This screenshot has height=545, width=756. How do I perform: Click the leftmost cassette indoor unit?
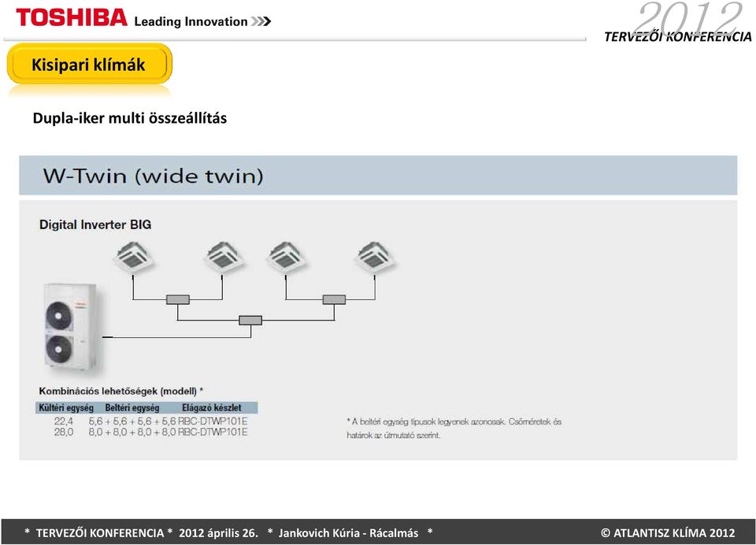click(134, 256)
